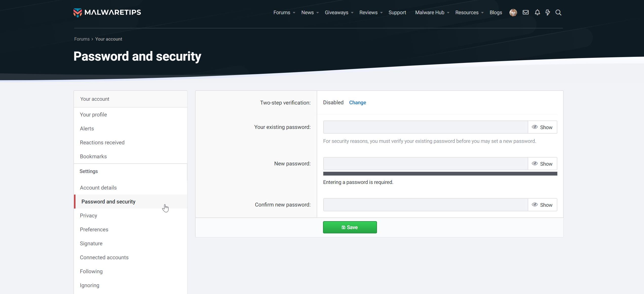Show existing password via eye toggle
The height and width of the screenshot is (294, 644).
click(x=542, y=127)
